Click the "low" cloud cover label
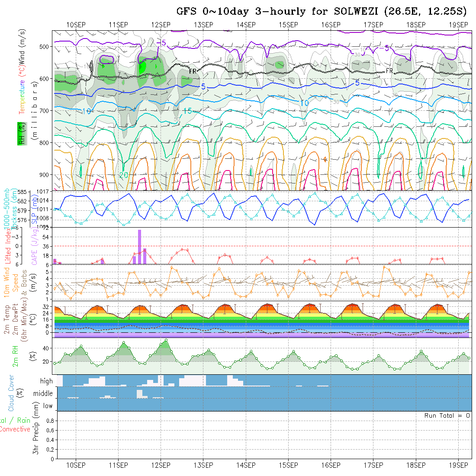 point(48,406)
